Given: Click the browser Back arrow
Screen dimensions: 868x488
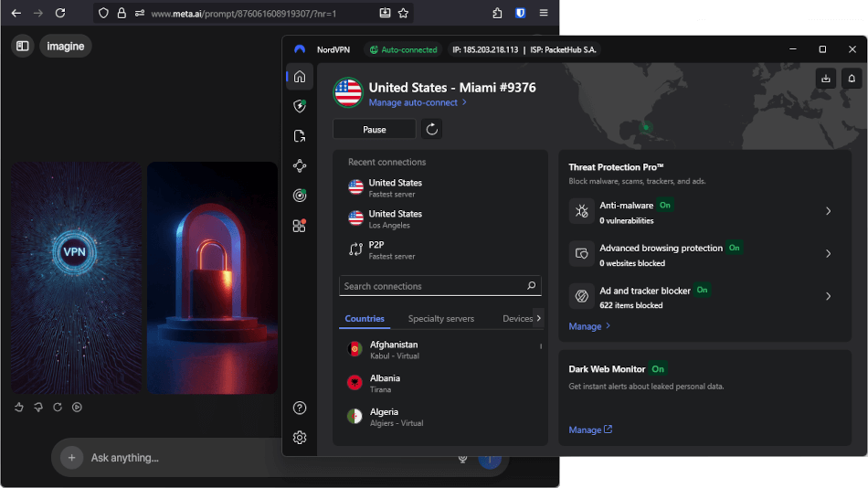Looking at the screenshot, I should pos(16,14).
